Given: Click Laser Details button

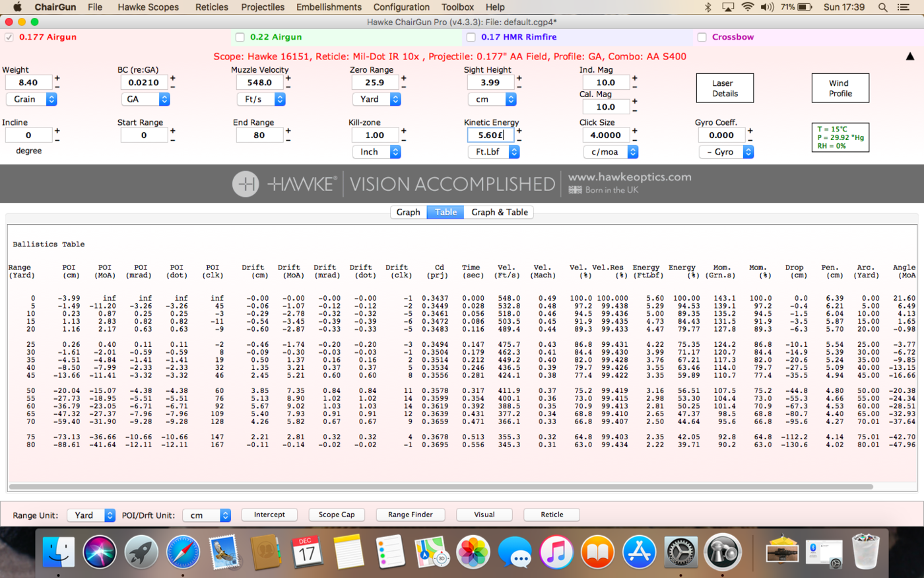Looking at the screenshot, I should [725, 88].
